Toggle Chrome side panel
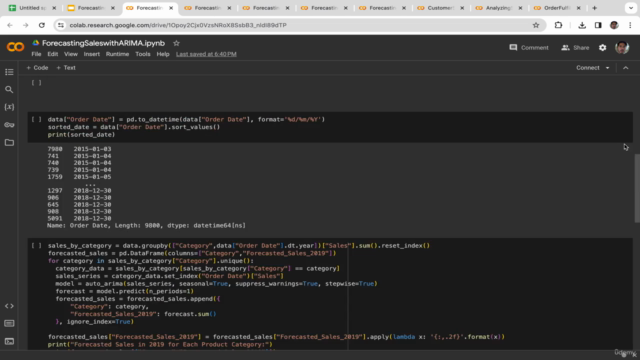 [x=598, y=25]
